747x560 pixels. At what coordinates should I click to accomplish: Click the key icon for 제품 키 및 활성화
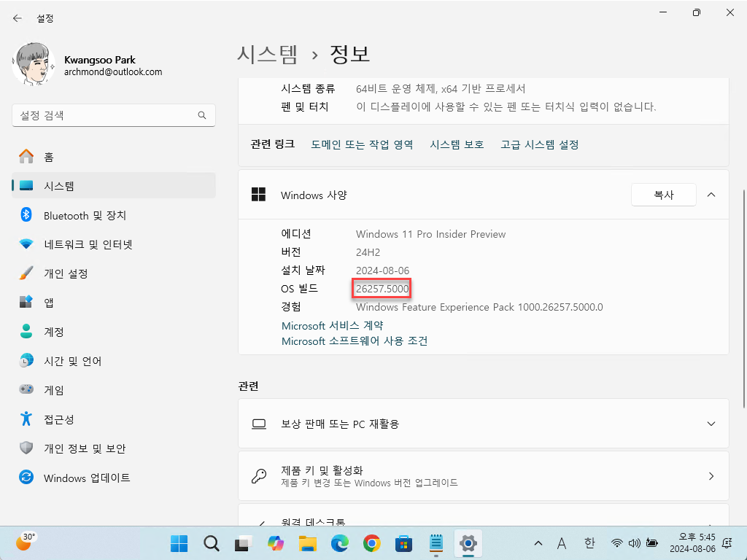coord(259,475)
